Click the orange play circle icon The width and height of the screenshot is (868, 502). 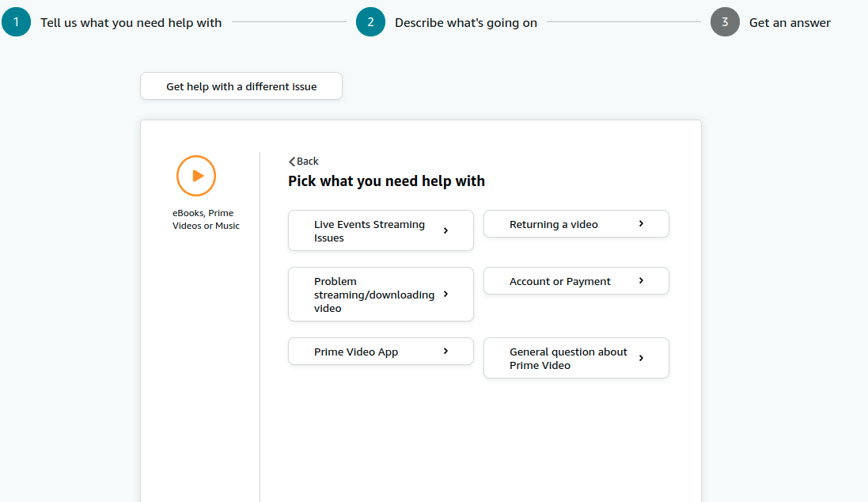tap(196, 176)
